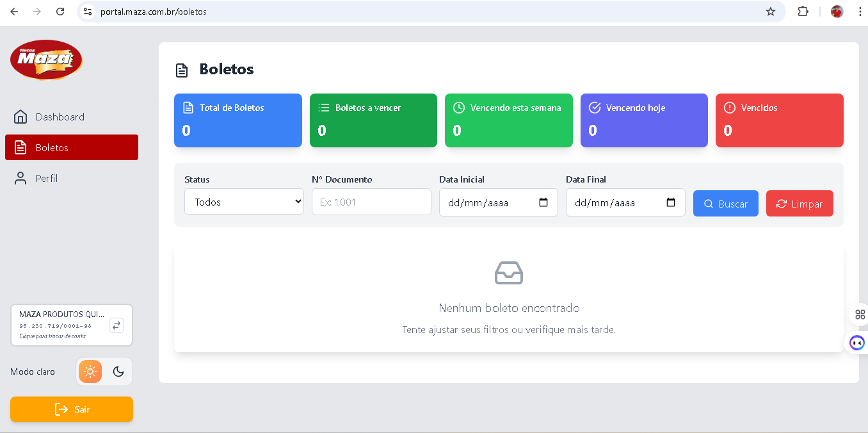Click the Nº Documento input field
The image size is (868, 433).
[x=371, y=202]
